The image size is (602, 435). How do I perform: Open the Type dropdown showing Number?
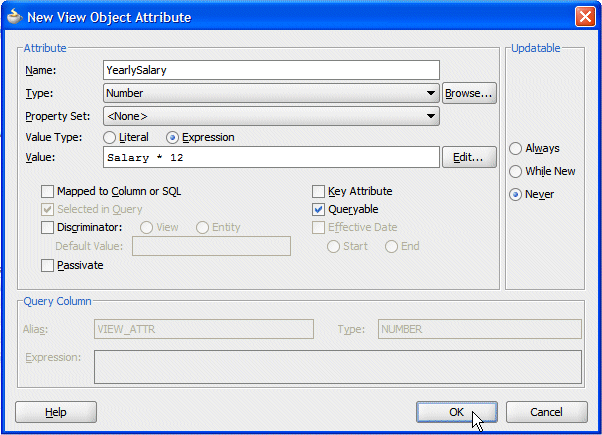pos(271,93)
